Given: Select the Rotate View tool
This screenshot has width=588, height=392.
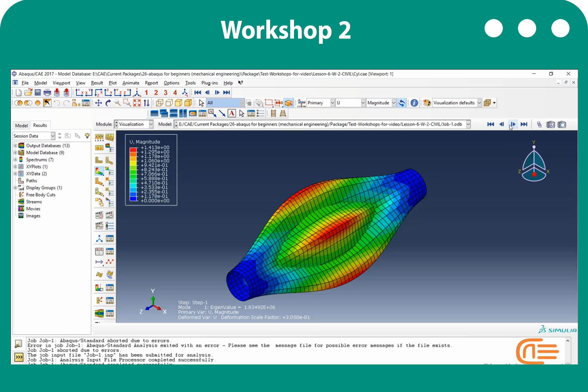Looking at the screenshot, I should [108, 103].
